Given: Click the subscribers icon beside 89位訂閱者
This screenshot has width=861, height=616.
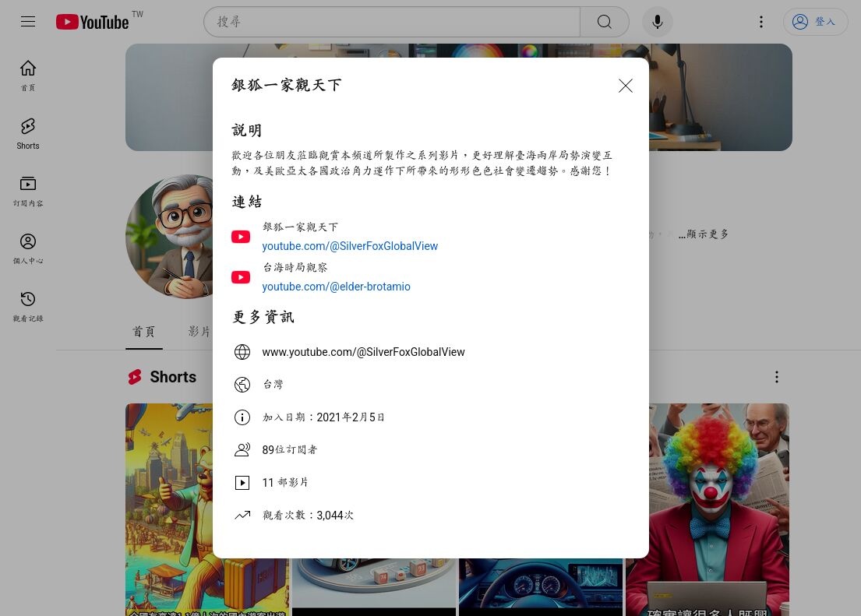Looking at the screenshot, I should 242,449.
